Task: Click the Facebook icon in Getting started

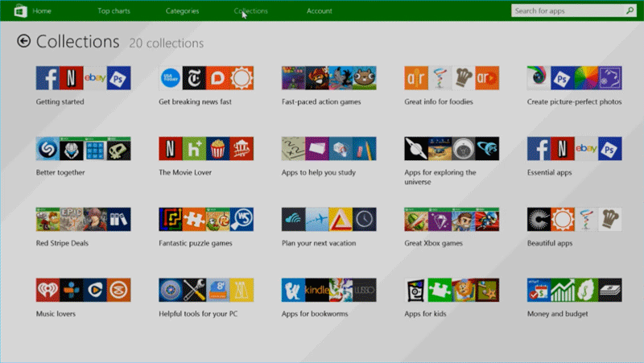Action: (47, 78)
